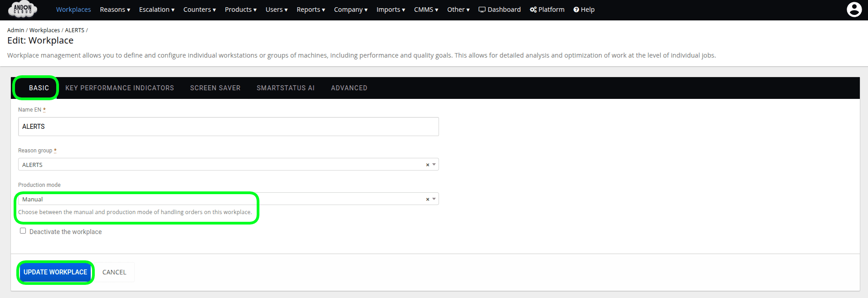868x298 pixels.
Task: Open Platform settings with gears icon
Action: 547,10
